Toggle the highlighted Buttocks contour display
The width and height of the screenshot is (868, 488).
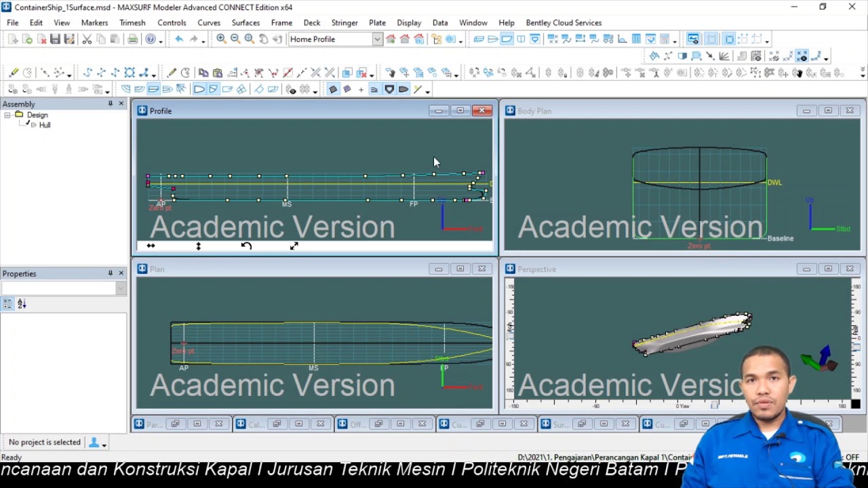point(153,89)
